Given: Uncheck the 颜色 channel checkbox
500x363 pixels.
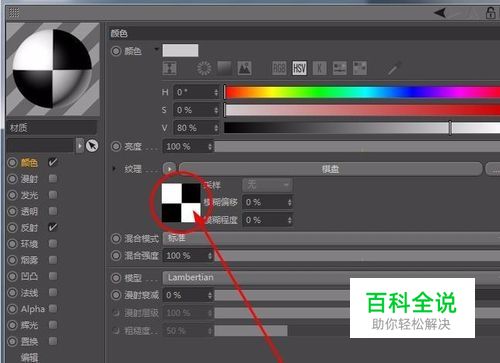Looking at the screenshot, I should point(53,162).
